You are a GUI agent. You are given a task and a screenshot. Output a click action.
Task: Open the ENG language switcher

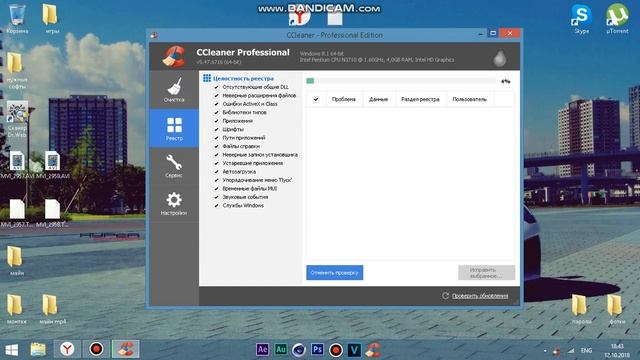coord(587,351)
